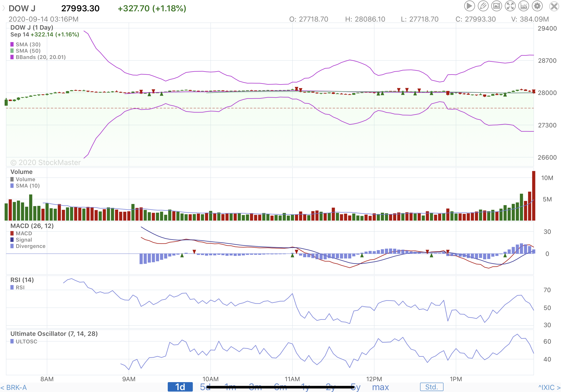Screen dimensions: 561x392
Task: Tap the low value L: 27718.70
Action: coord(420,19)
